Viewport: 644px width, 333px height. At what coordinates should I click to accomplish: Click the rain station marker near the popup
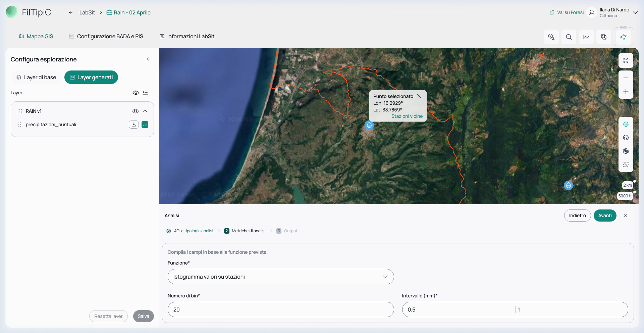pos(369,125)
